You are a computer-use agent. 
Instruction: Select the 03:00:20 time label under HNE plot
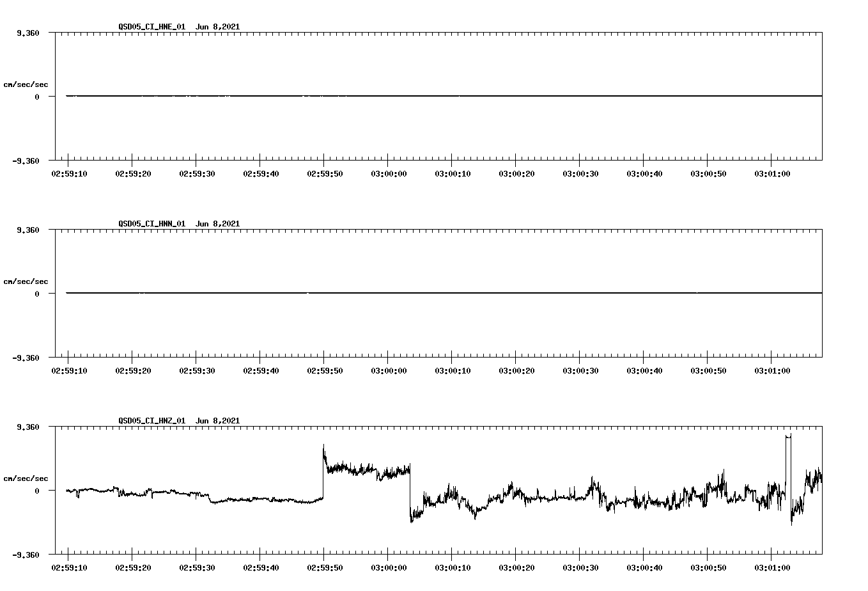(516, 173)
